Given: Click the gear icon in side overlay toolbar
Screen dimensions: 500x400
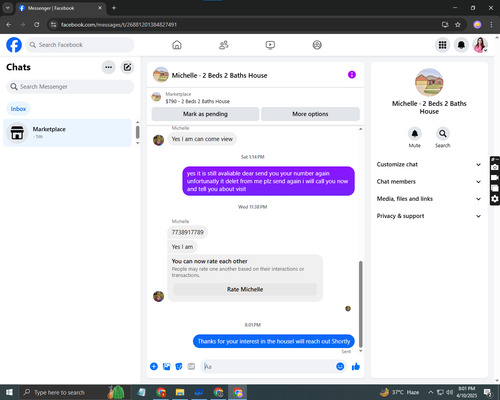Looking at the screenshot, I should [495, 199].
